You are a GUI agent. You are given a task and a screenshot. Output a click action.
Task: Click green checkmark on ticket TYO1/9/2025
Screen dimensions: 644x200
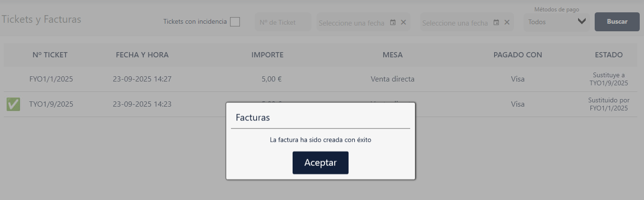pyautogui.click(x=13, y=104)
